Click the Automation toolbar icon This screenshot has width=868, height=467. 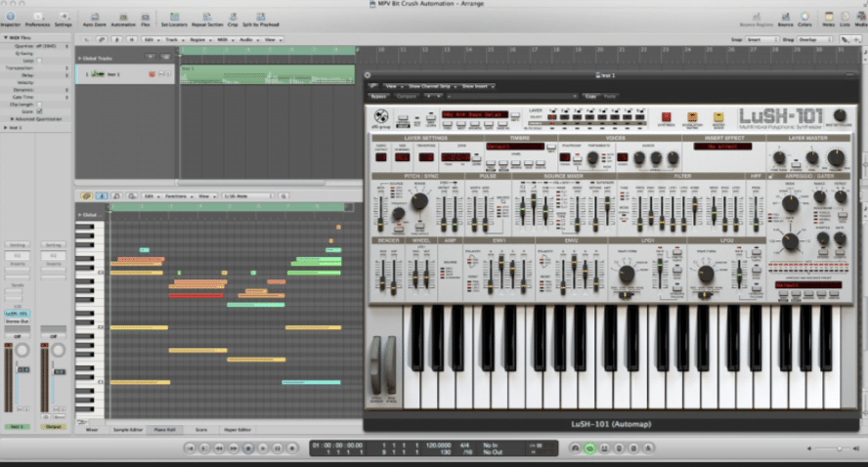(x=123, y=19)
